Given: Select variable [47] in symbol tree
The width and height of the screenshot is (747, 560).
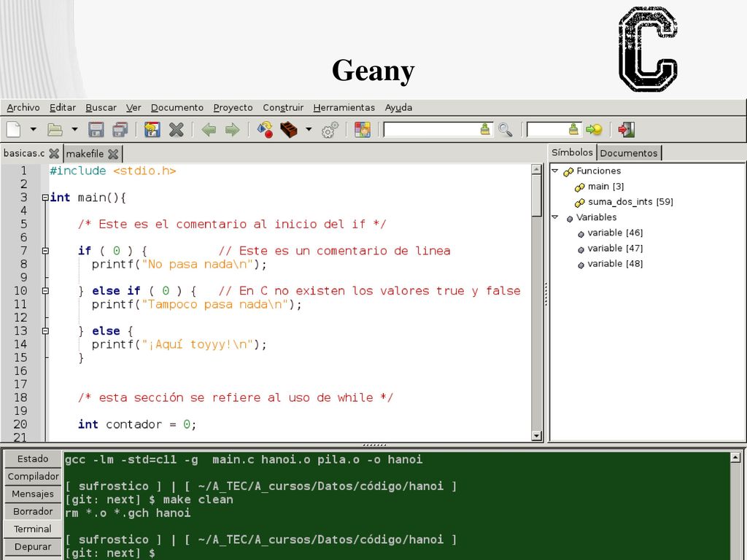Looking at the screenshot, I should point(615,248).
